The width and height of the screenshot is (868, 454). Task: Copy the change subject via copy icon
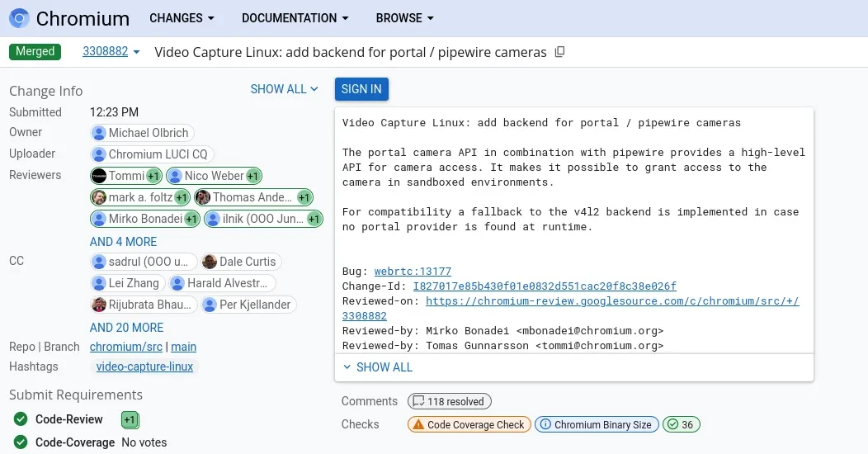560,52
